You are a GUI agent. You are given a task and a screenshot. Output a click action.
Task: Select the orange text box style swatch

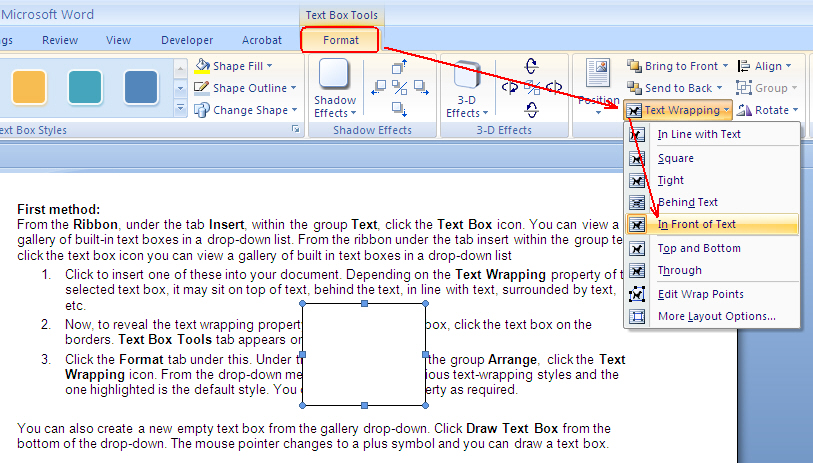point(29,87)
